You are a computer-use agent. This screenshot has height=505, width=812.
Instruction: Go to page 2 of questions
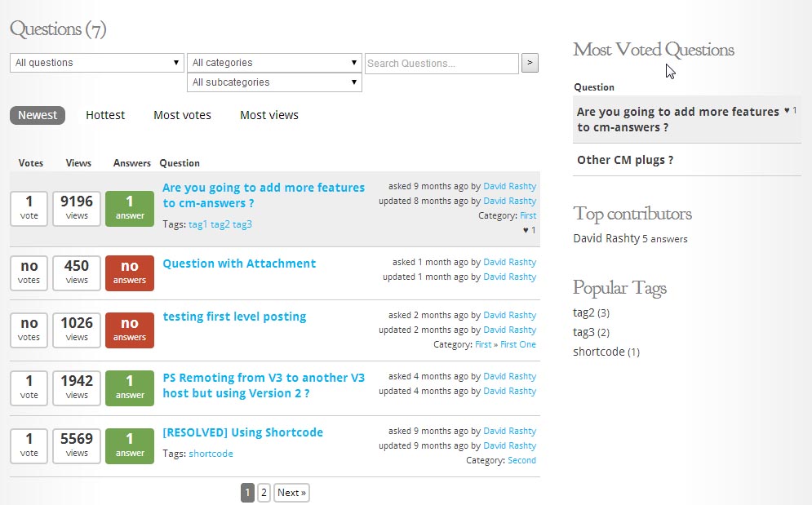pos(264,493)
